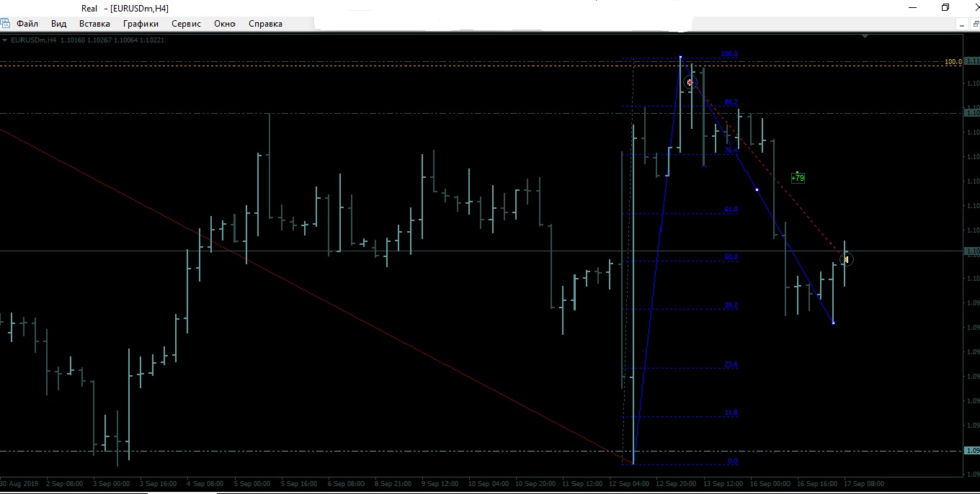
Task: Select the Fibonacci 50.0 level label
Action: (731, 257)
